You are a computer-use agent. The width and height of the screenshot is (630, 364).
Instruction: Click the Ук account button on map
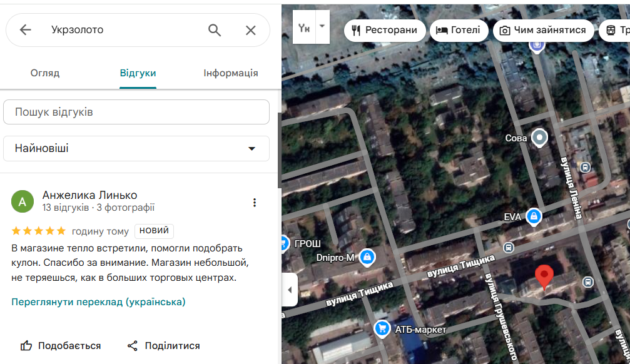[304, 28]
